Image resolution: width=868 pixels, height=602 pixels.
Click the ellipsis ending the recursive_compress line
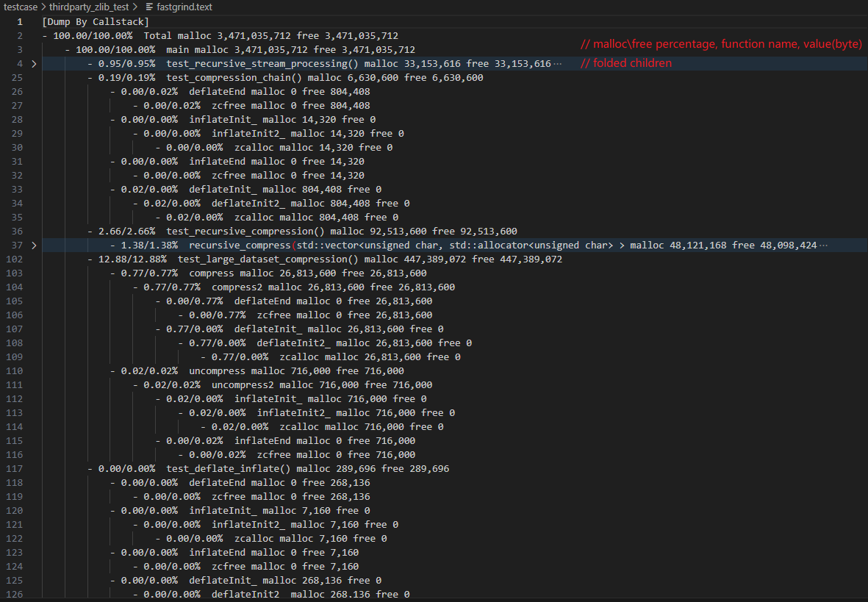(x=822, y=245)
